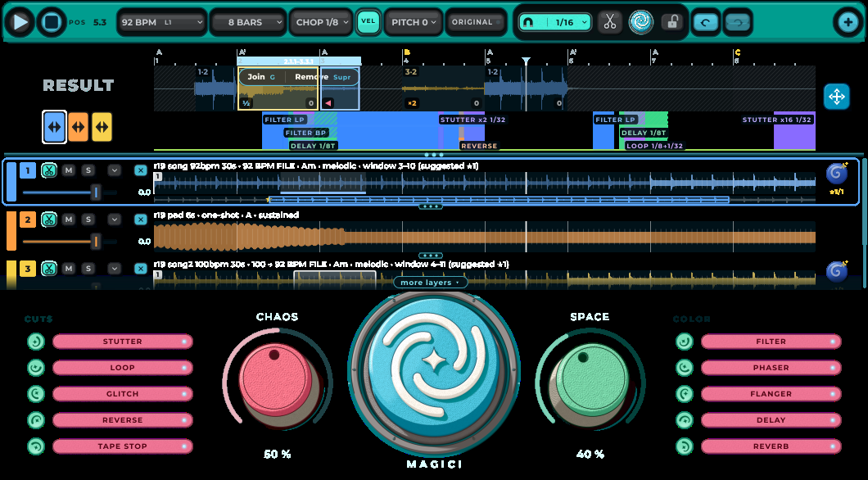The height and width of the screenshot is (480, 868).
Task: Select the STUTTER x2 1/32 effect block
Action: pyautogui.click(x=472, y=120)
